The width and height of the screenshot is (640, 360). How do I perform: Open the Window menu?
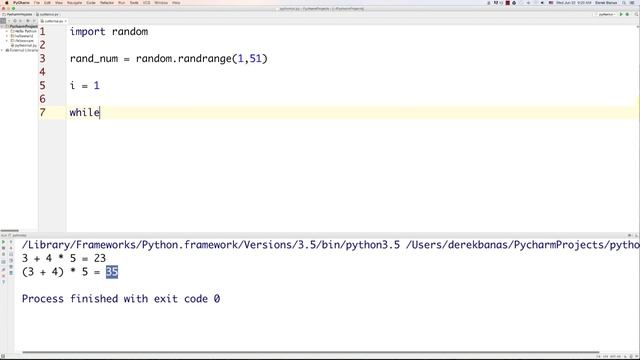pos(161,3)
